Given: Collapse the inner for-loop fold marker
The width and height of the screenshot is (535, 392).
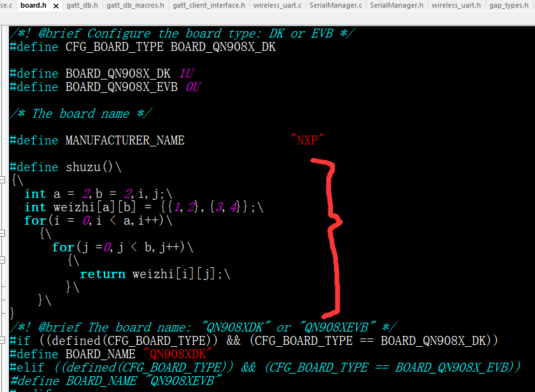Looking at the screenshot, I should pos(3,260).
